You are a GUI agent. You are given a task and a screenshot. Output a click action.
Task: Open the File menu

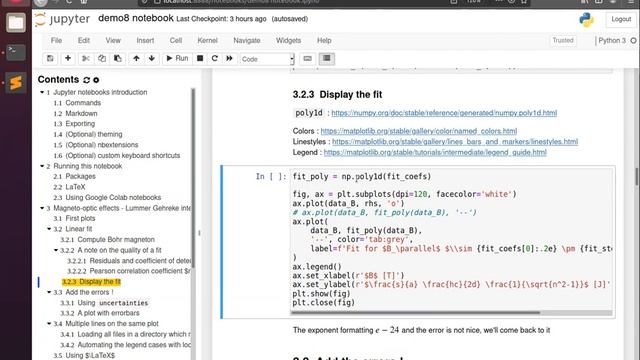tap(56, 40)
